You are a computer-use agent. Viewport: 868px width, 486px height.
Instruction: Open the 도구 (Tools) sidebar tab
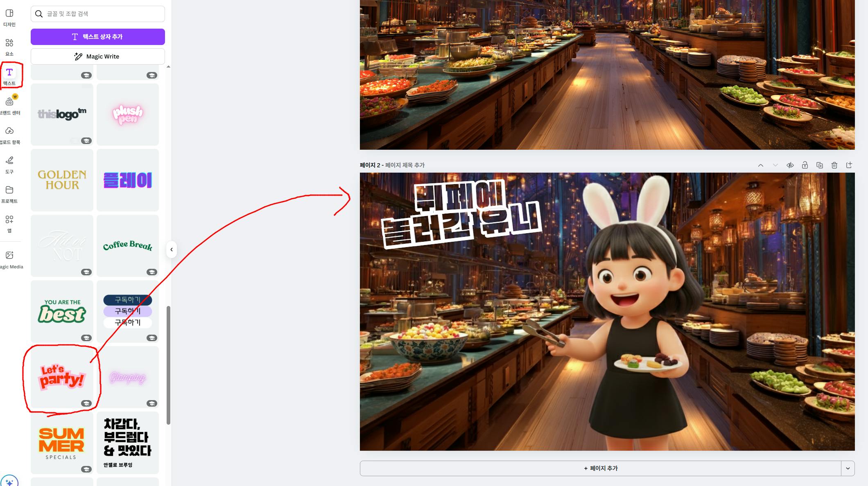coord(9,165)
